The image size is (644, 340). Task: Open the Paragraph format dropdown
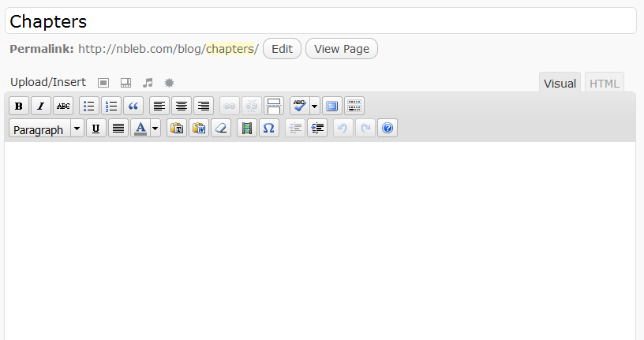46,129
